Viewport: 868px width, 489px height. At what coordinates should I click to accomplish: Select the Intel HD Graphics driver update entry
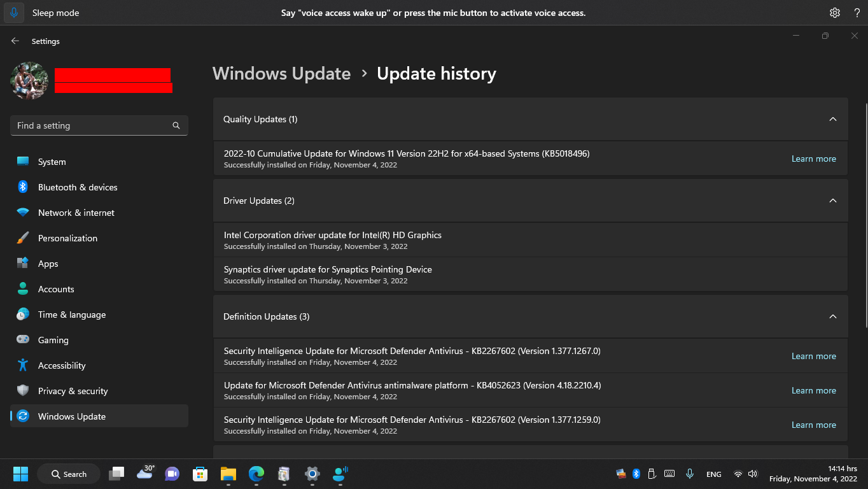coord(531,240)
